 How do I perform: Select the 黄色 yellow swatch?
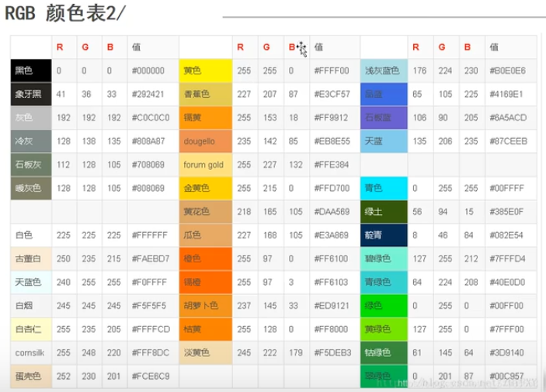point(206,71)
